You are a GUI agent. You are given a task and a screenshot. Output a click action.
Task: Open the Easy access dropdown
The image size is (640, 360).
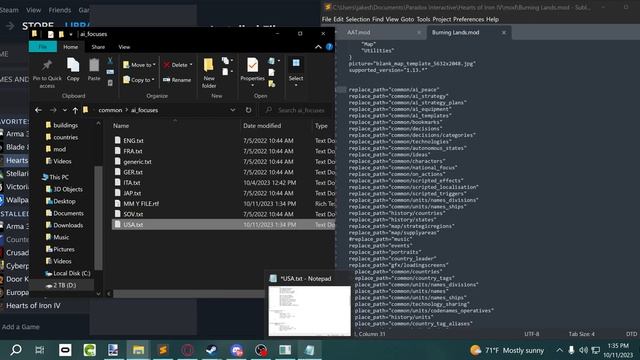tap(227, 72)
